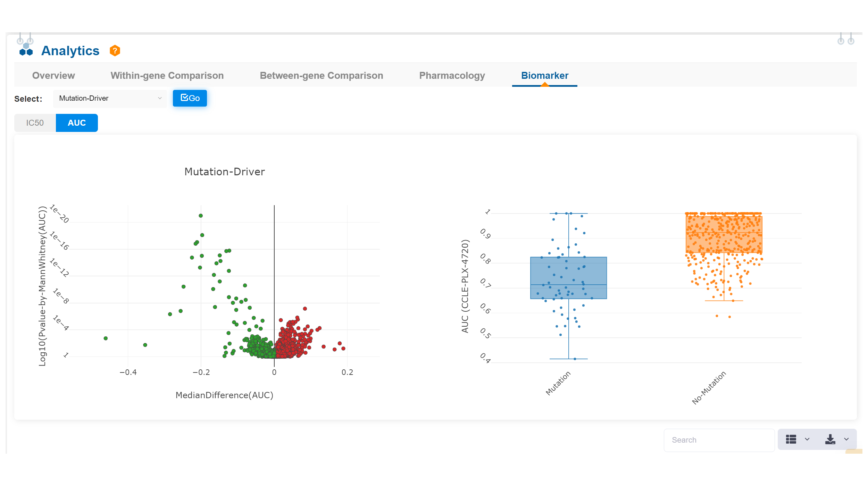Viewport: 868px width, 486px height.
Task: Click the Search input field
Action: pyautogui.click(x=719, y=440)
